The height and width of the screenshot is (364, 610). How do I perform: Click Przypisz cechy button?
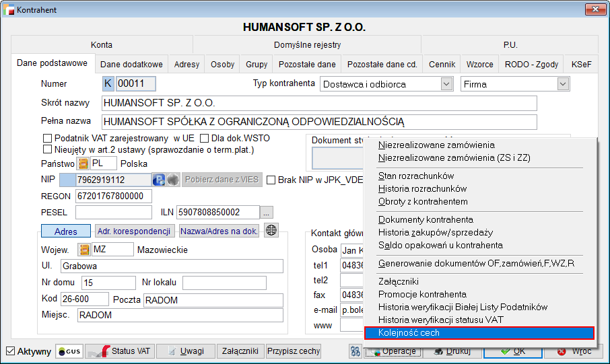[294, 351]
